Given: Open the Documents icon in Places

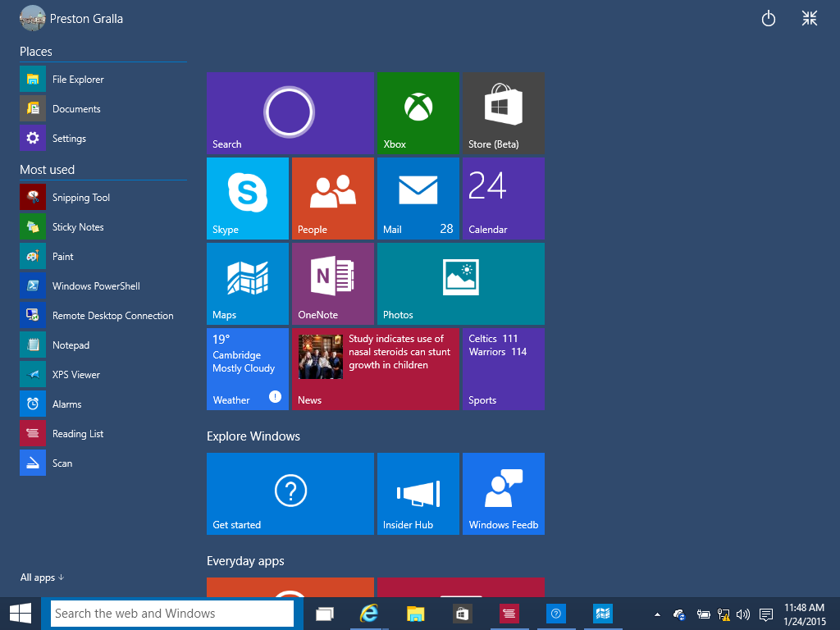Looking at the screenshot, I should pyautogui.click(x=33, y=109).
